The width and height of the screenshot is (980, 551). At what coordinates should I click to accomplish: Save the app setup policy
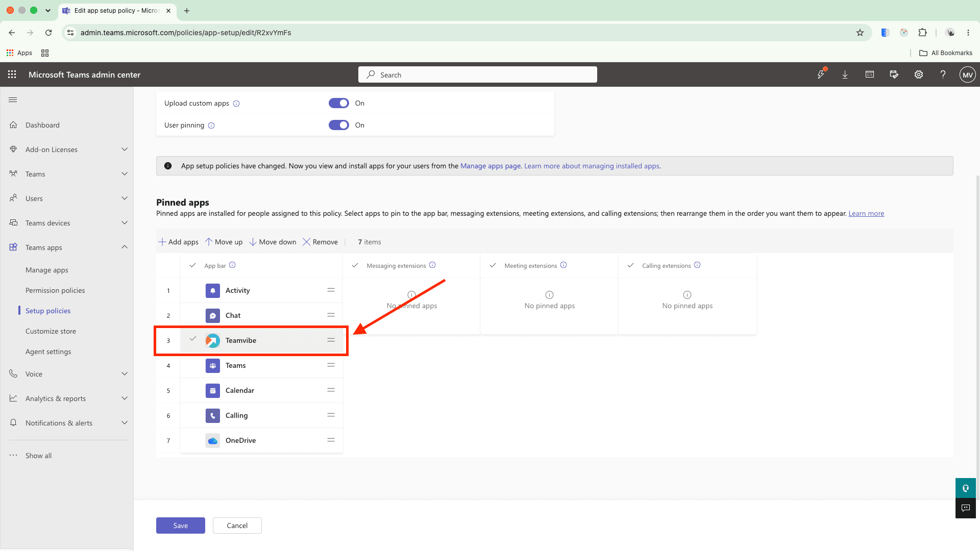coord(181,525)
